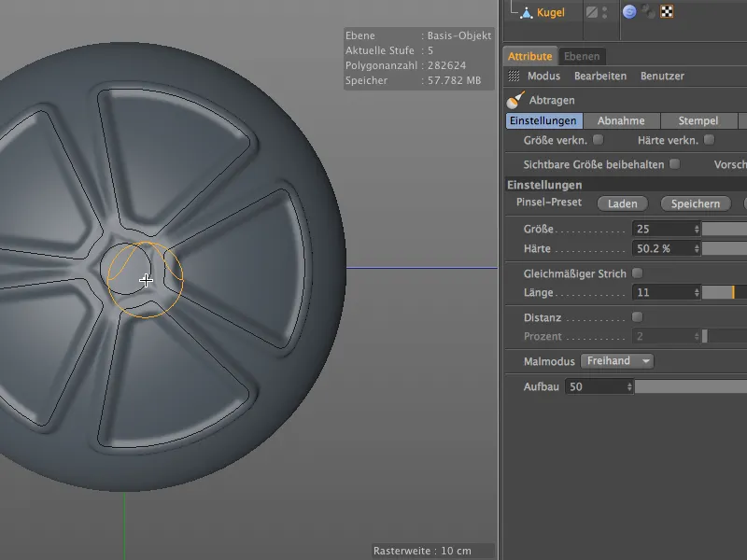
Task: Click Laden to load a brush preset
Action: pyautogui.click(x=622, y=203)
